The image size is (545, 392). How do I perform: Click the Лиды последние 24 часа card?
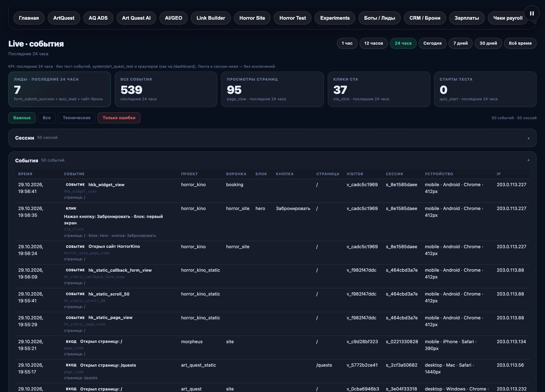click(x=60, y=89)
